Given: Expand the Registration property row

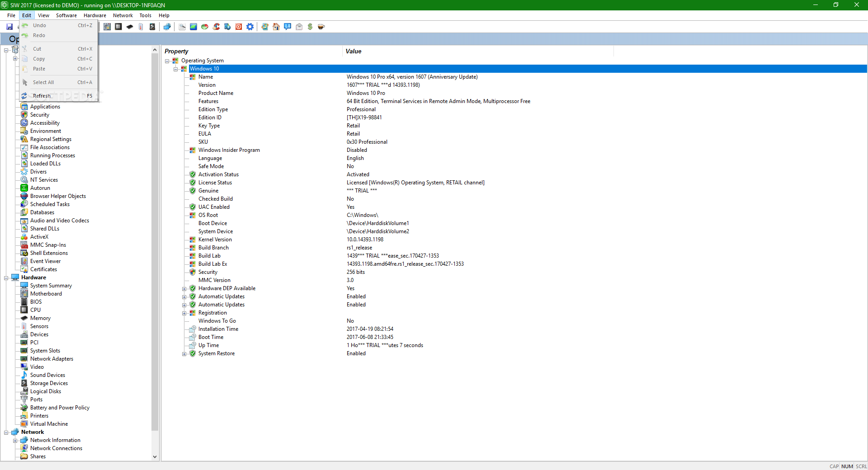Looking at the screenshot, I should coord(184,313).
